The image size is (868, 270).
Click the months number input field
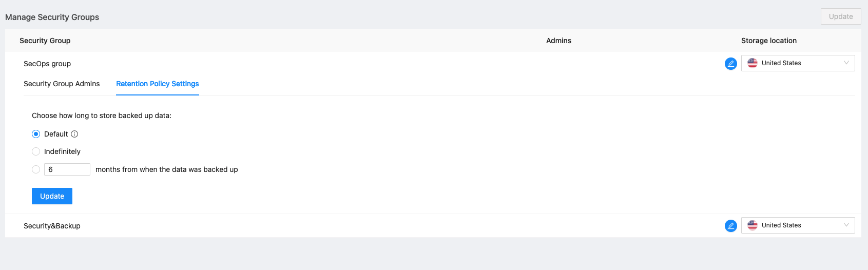click(67, 169)
